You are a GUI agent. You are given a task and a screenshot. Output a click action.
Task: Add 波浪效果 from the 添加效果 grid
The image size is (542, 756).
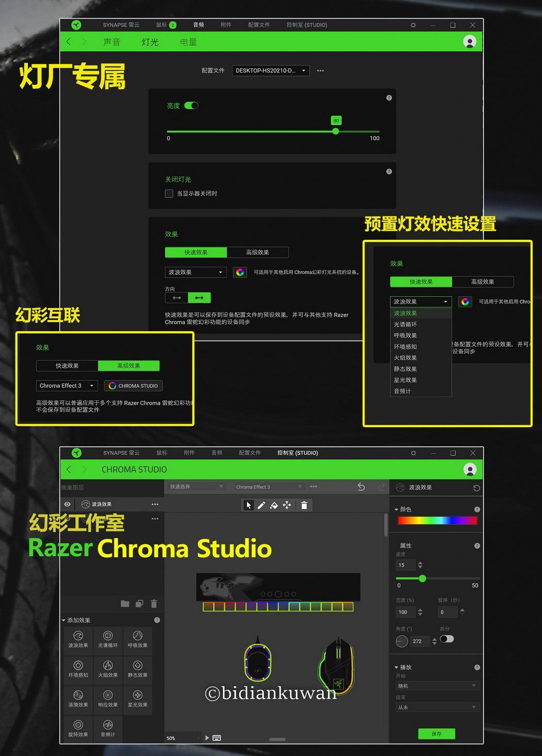coord(78,639)
